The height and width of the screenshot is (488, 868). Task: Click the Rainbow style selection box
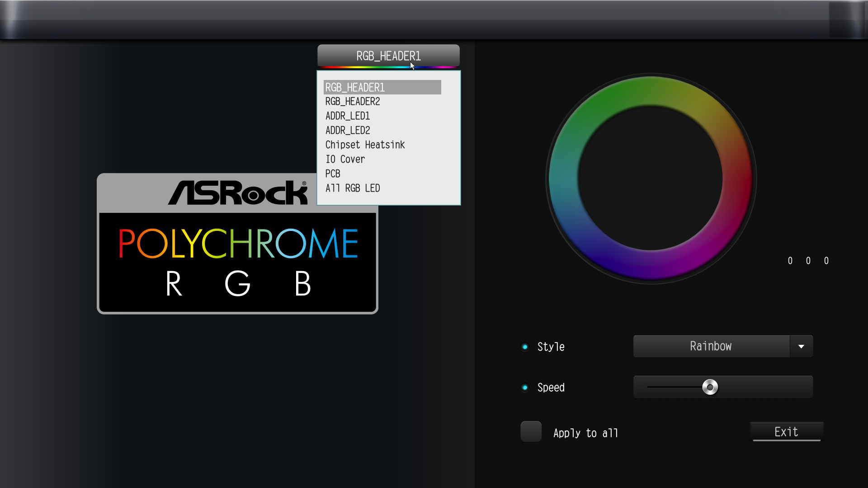point(710,346)
